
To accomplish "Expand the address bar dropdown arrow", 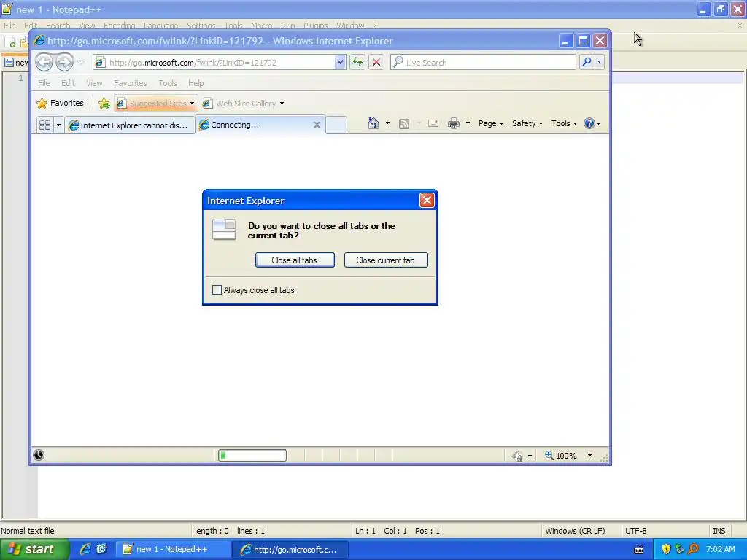I will pos(340,63).
